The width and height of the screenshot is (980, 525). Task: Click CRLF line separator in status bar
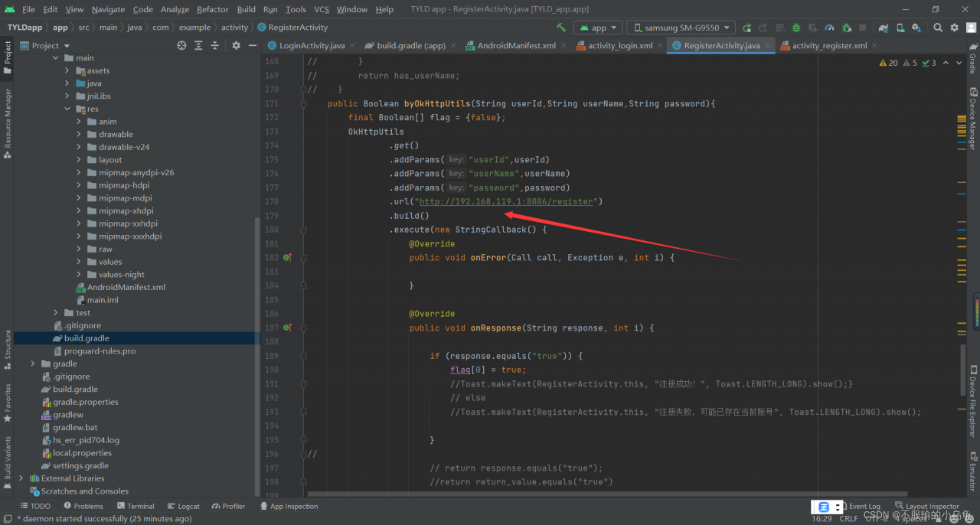(848, 518)
